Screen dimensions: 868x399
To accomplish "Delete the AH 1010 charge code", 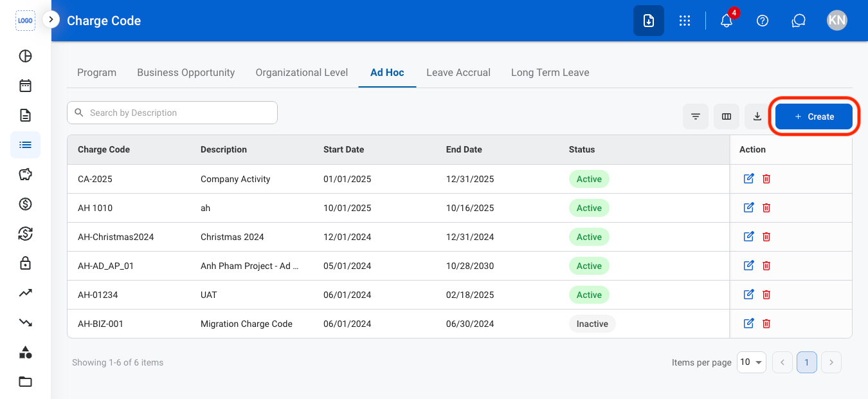I will pyautogui.click(x=766, y=208).
